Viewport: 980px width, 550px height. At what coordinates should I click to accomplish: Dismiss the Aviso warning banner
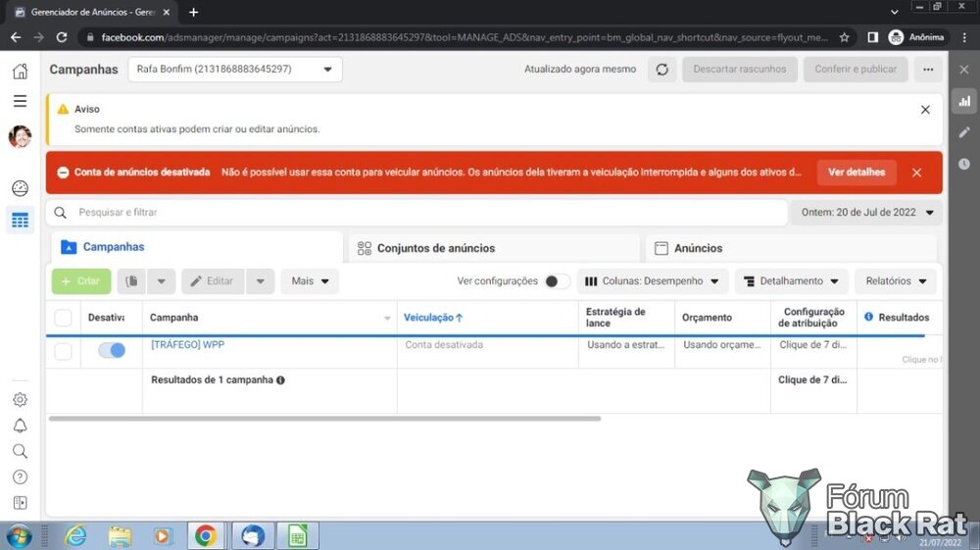click(x=926, y=110)
